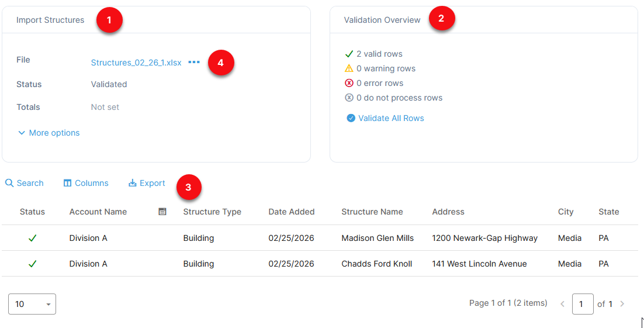Run Validate All Rows
Screen dimensions: 644x328
[390, 118]
